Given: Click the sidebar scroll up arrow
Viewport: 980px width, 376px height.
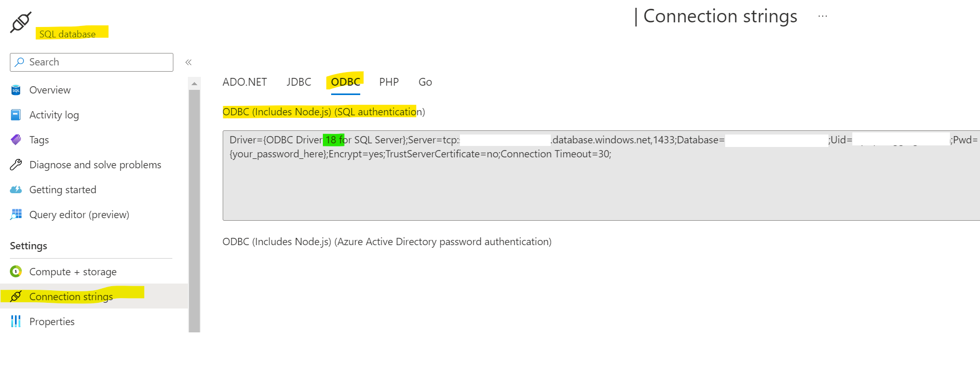Looking at the screenshot, I should pyautogui.click(x=194, y=84).
